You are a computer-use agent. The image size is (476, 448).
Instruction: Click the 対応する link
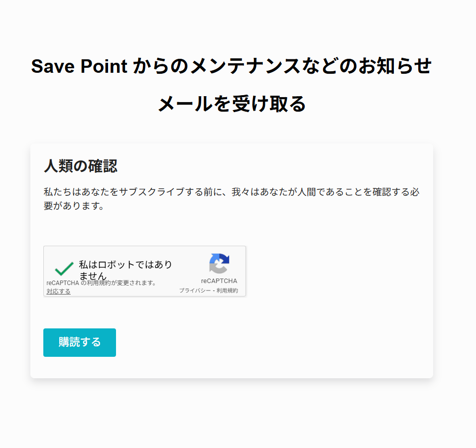[x=59, y=292]
